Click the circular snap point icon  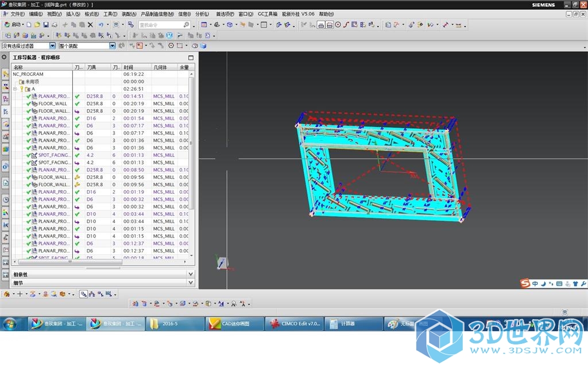click(171, 46)
